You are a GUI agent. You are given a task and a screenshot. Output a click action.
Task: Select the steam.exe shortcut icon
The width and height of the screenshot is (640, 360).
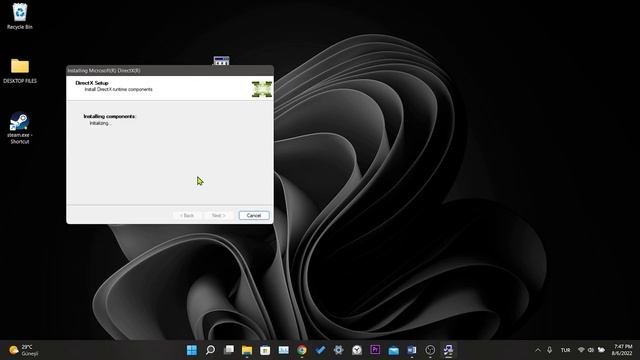coord(20,128)
